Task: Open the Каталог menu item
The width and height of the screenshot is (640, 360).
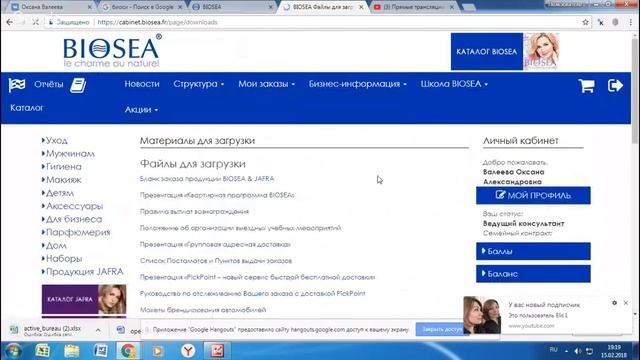Action: [27, 108]
